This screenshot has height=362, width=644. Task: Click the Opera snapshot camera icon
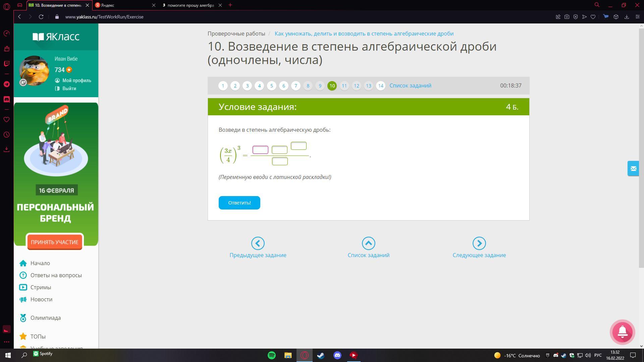pyautogui.click(x=567, y=17)
